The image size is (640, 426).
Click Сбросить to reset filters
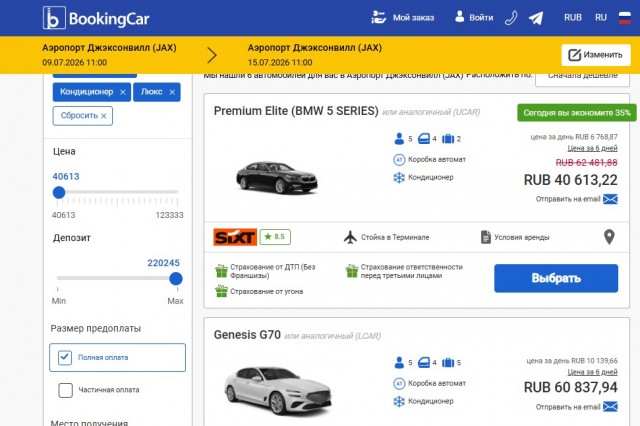pos(83,115)
